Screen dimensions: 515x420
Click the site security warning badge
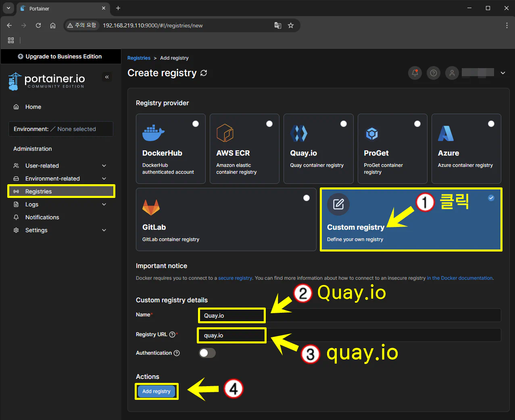(x=82, y=25)
